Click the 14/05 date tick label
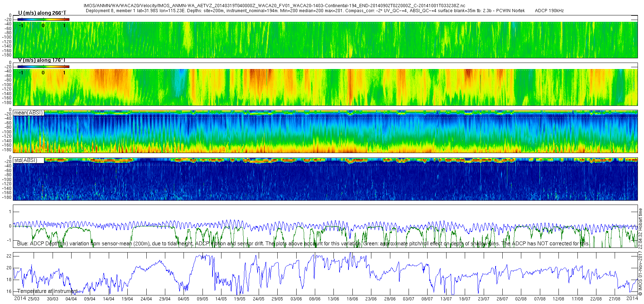The height and width of the screenshot is (304, 644). (x=221, y=299)
